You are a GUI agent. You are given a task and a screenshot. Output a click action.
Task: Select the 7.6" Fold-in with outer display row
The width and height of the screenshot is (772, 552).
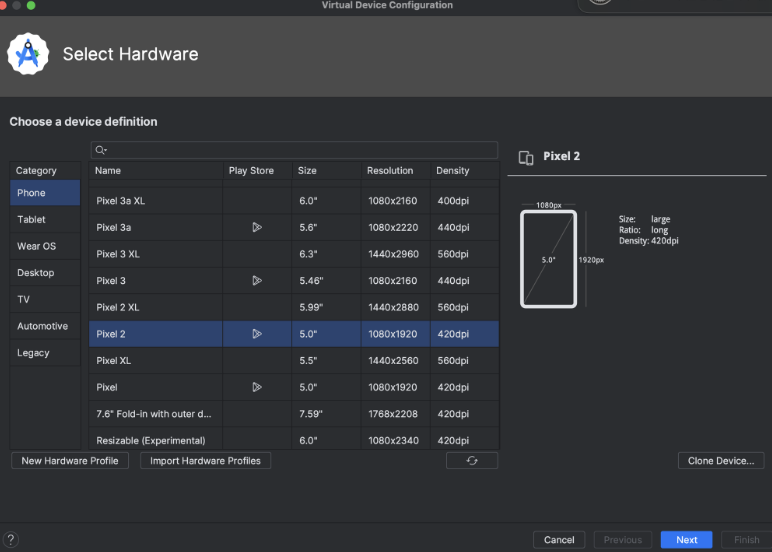(x=294, y=414)
